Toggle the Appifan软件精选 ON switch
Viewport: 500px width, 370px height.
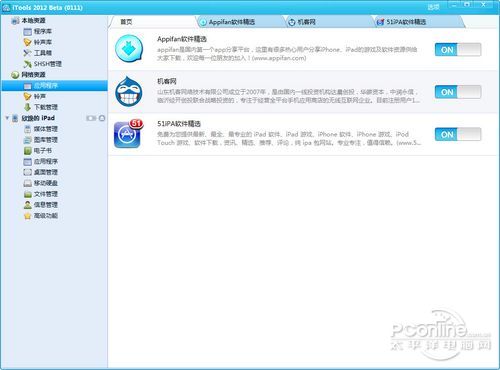pyautogui.click(x=458, y=50)
